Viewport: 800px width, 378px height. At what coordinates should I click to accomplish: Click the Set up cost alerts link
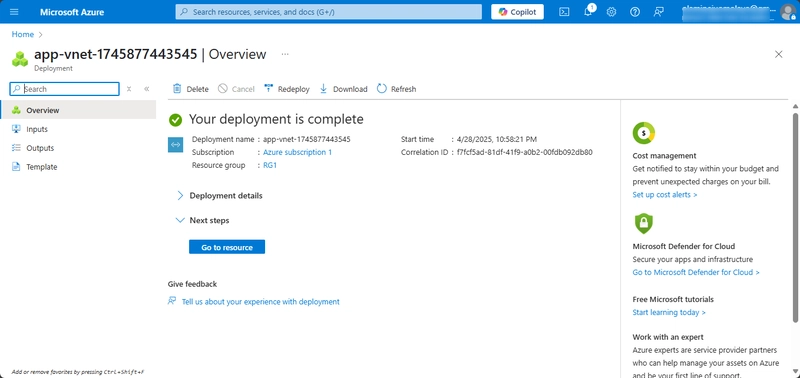pyautogui.click(x=665, y=194)
